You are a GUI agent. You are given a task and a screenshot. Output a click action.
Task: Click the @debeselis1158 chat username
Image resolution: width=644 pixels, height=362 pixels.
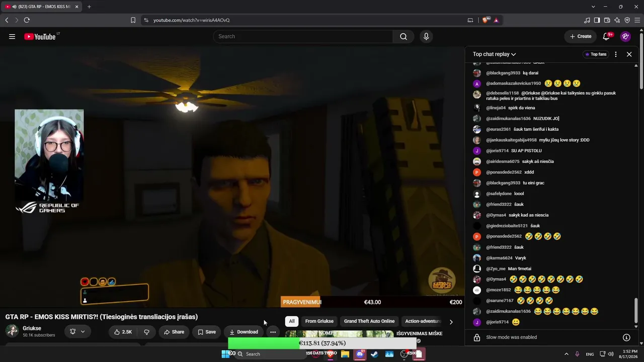(x=503, y=93)
